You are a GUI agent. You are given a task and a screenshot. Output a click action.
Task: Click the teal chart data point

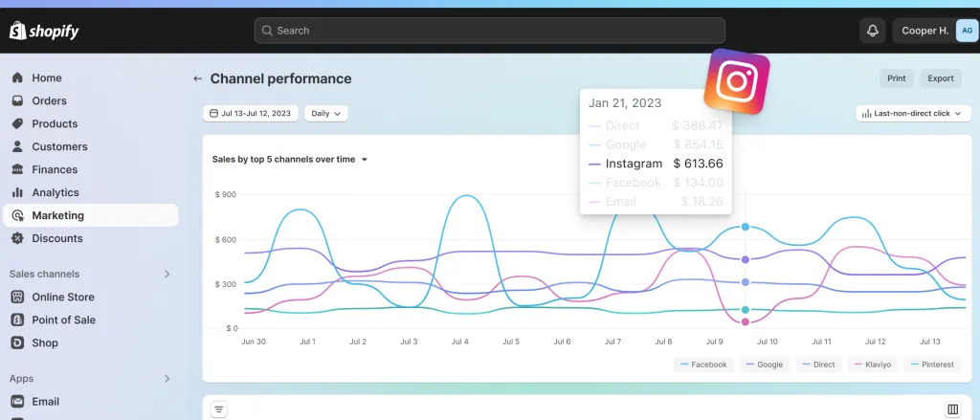click(745, 310)
